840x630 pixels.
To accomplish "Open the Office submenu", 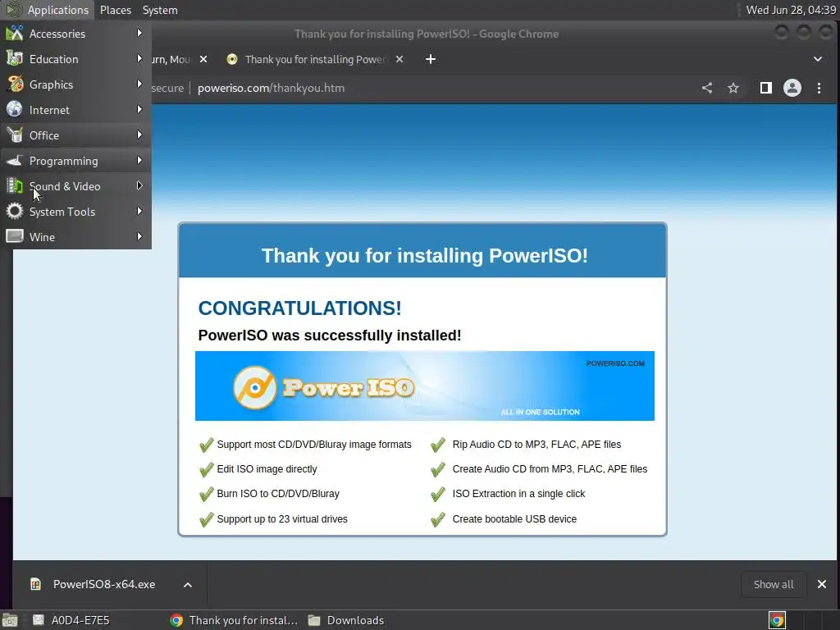I will [75, 135].
